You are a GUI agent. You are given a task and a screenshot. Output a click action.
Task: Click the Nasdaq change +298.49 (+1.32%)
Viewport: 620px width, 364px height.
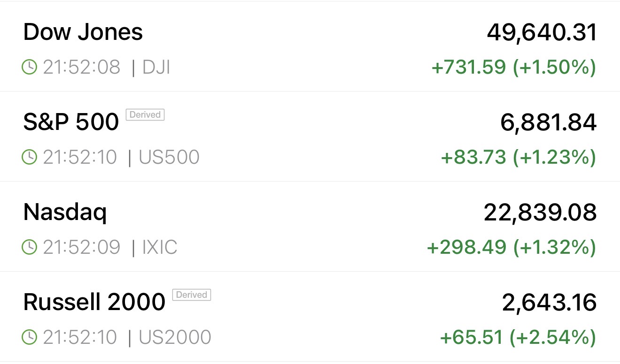click(x=511, y=247)
